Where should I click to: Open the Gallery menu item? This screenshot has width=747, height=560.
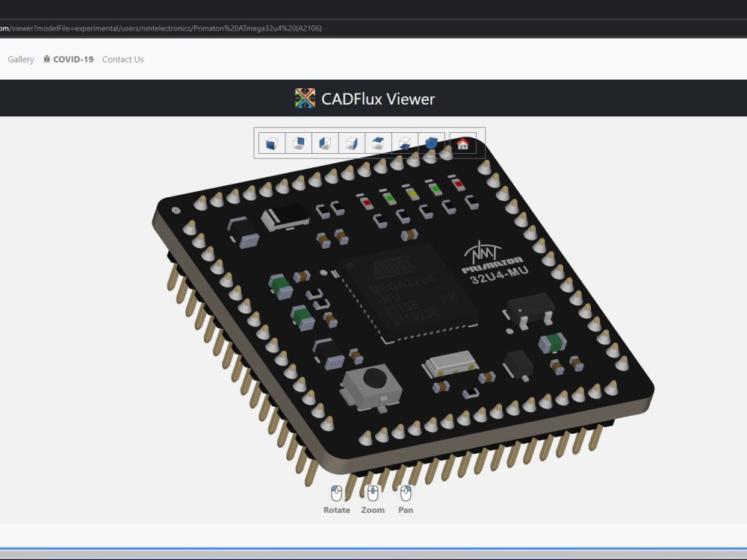[x=21, y=60]
